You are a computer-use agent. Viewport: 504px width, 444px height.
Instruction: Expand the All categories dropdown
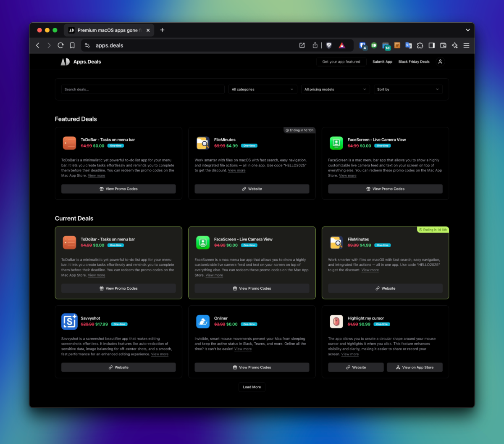coord(263,90)
